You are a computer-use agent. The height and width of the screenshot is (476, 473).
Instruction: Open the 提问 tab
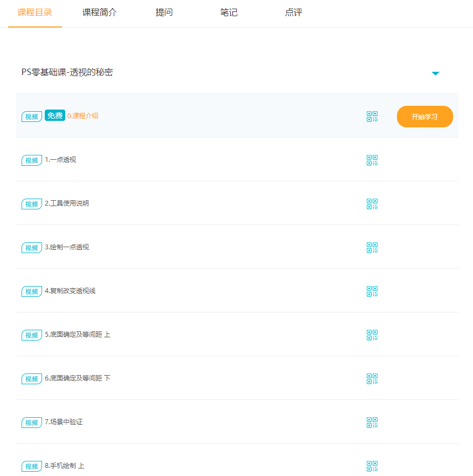164,12
